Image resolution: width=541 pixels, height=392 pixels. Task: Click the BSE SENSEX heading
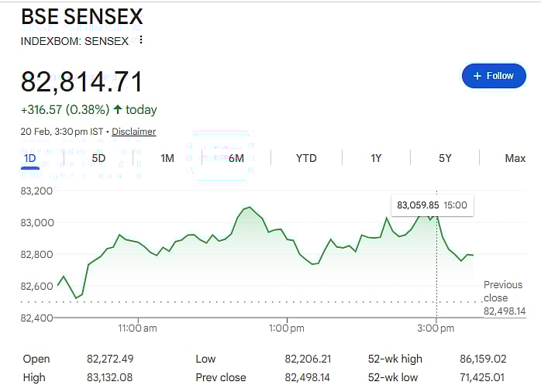81,17
